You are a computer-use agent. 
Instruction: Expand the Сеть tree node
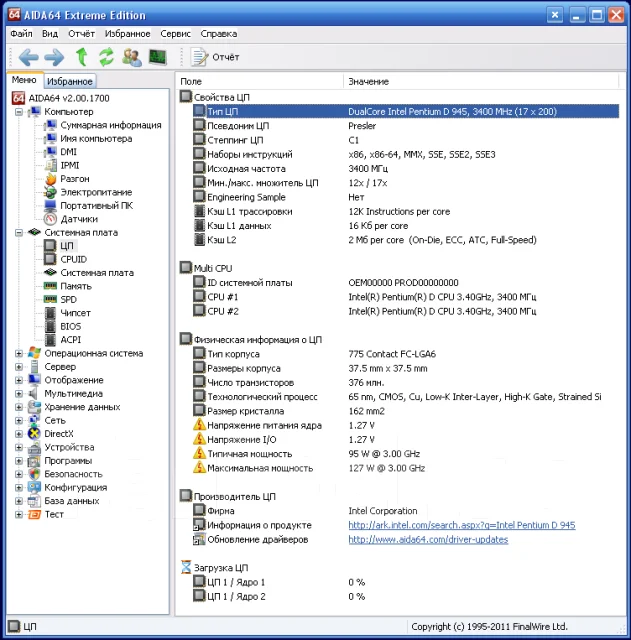19,420
